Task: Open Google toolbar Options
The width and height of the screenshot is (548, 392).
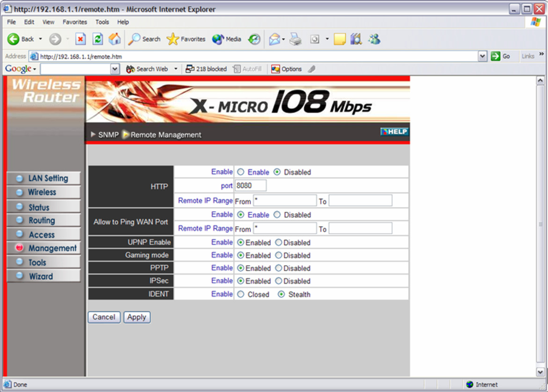Action: 287,69
